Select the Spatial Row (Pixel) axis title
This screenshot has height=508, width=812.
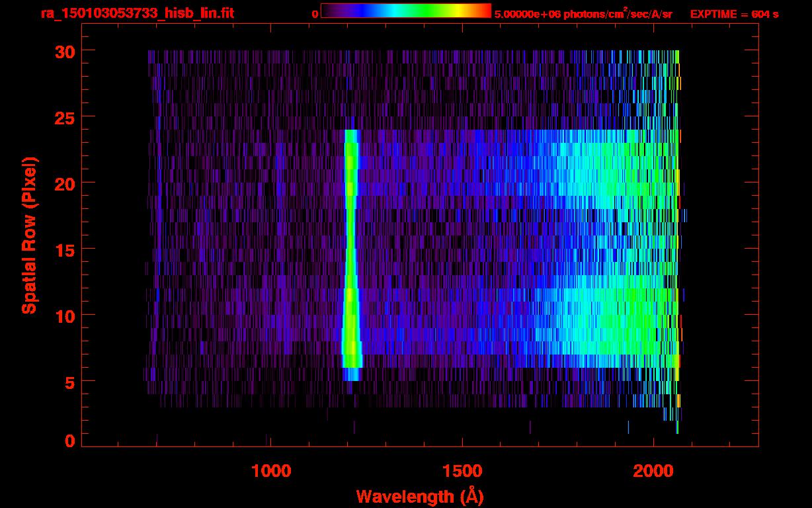[29, 235]
